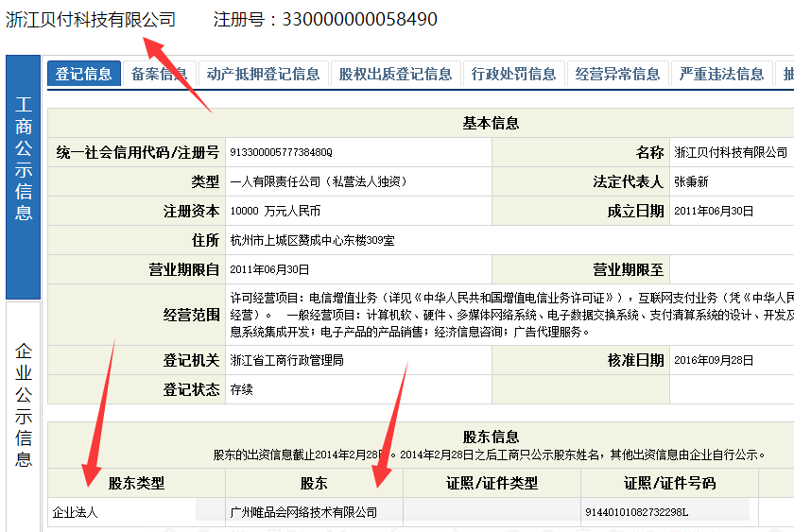Click the 类型 label
Screen dimensions: 794x532
[206, 181]
